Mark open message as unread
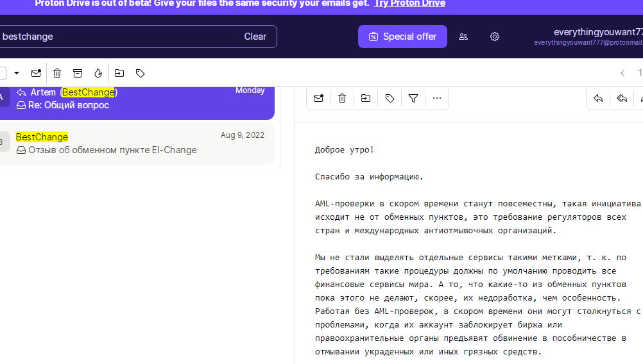Viewport: 643px width, 364px height. [319, 98]
